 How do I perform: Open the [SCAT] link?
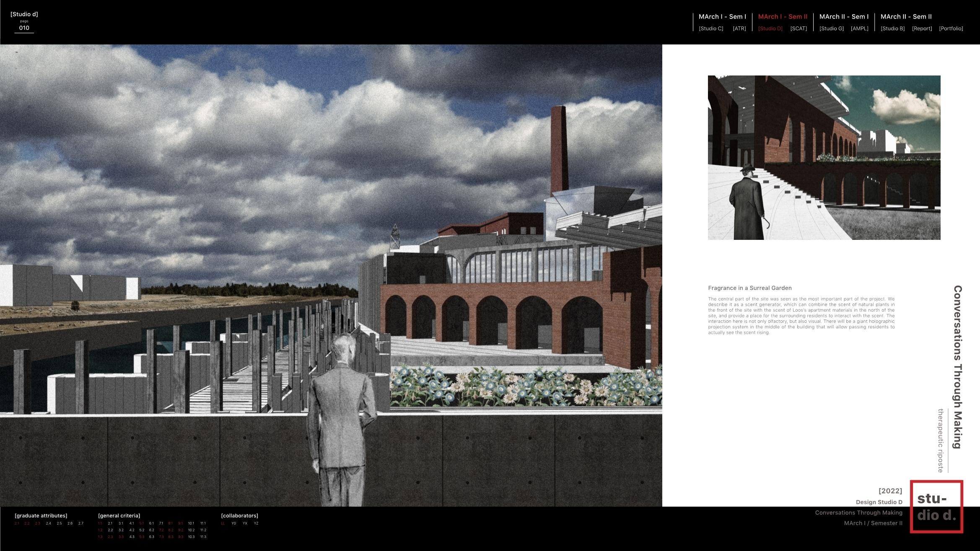pyautogui.click(x=799, y=29)
